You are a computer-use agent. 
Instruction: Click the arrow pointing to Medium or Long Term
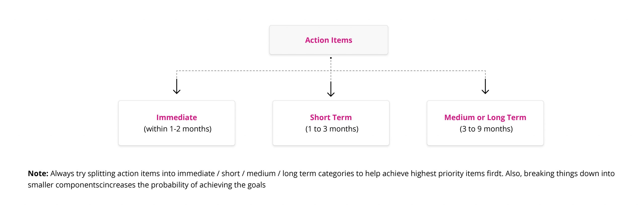(485, 86)
